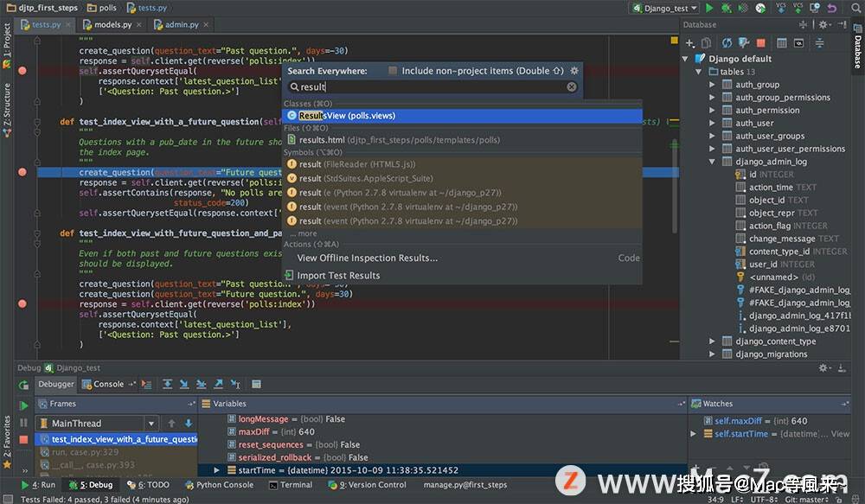The width and height of the screenshot is (865, 504).
Task: Click Run to Cursor icon
Action: pos(235,384)
